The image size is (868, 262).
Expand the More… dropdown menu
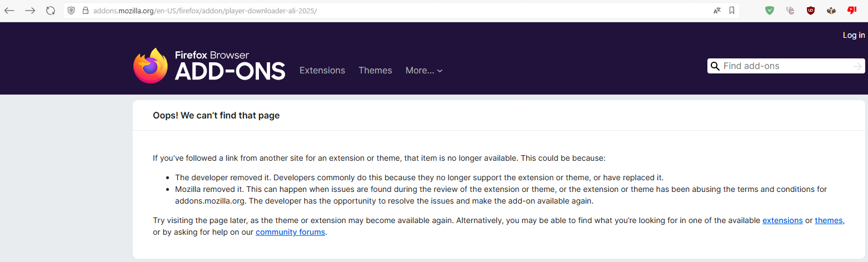423,71
